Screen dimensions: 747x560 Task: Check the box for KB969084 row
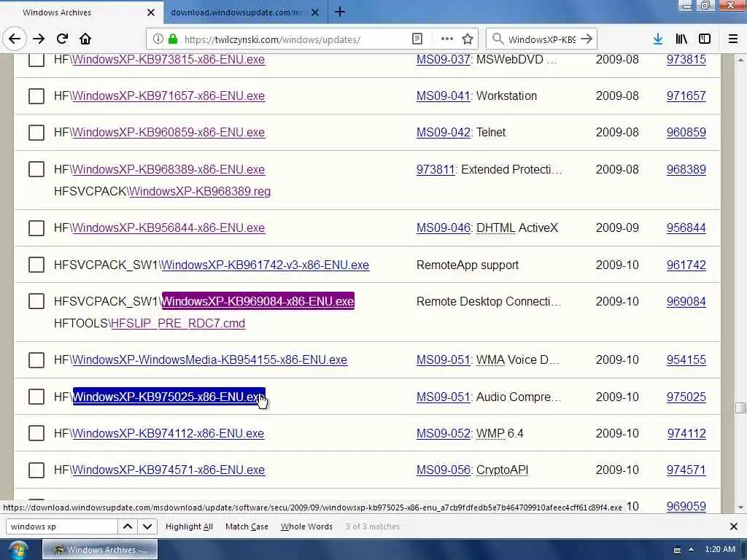click(x=36, y=301)
